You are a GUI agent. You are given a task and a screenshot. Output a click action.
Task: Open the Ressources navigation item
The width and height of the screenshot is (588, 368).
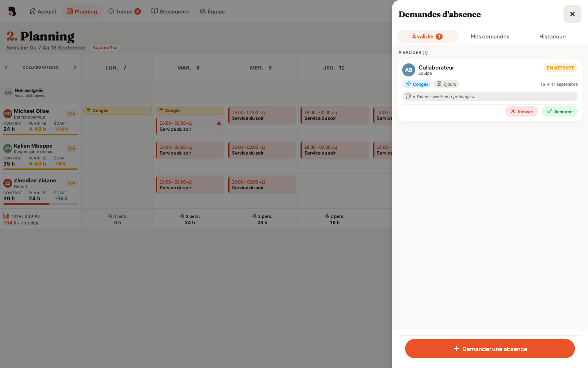170,11
